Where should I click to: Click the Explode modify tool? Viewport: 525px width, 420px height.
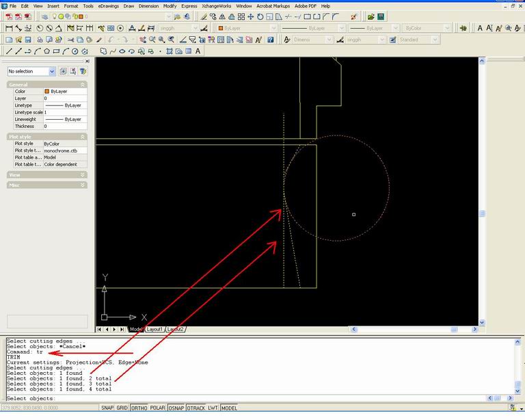pyautogui.click(x=354, y=16)
